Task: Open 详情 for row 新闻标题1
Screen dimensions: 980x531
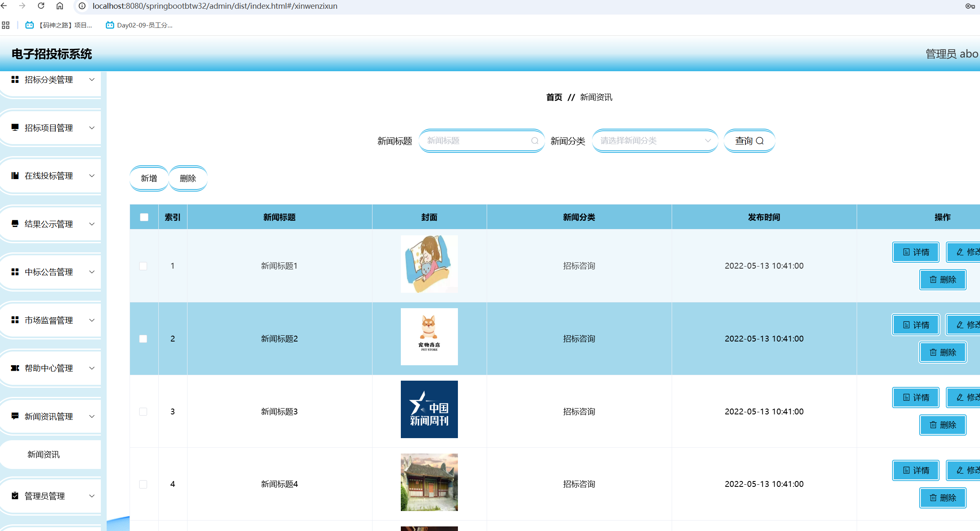Action: coord(916,252)
